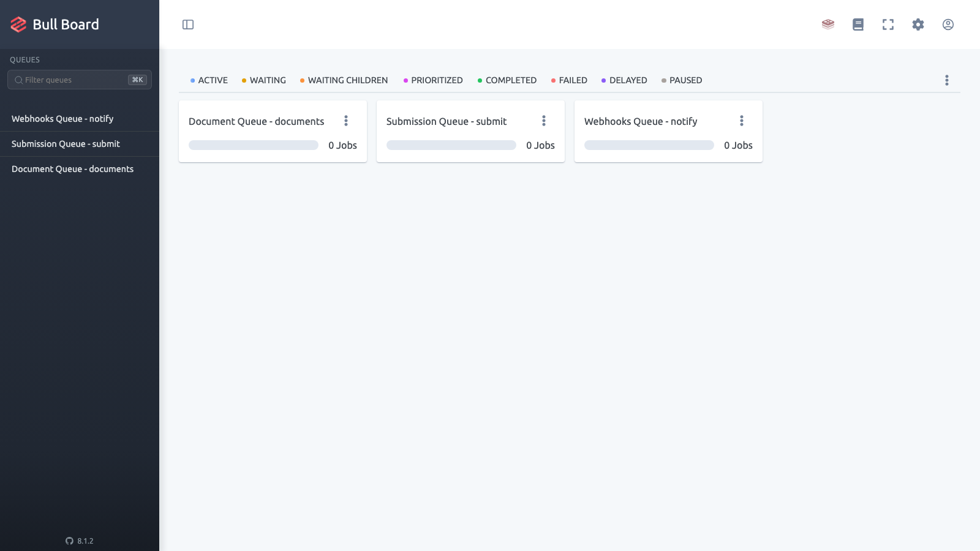
Task: Select the COMPLETED status filter
Action: coord(507,80)
